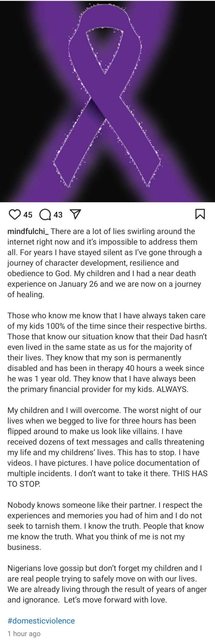The width and height of the screenshot is (215, 644).
Task: Open comments via the speech bubble icon
Action: click(x=45, y=215)
